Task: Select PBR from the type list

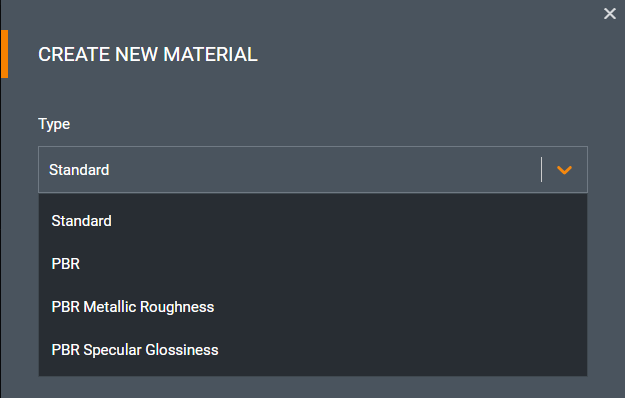Action: [x=313, y=264]
